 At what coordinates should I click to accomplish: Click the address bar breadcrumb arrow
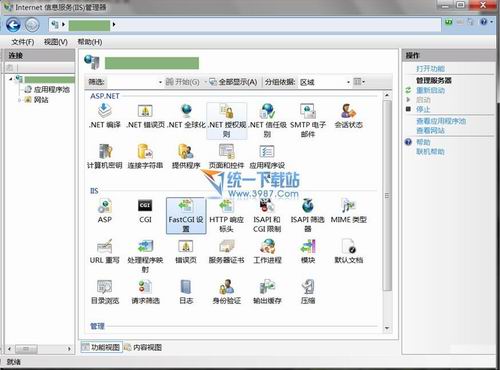coord(114,24)
